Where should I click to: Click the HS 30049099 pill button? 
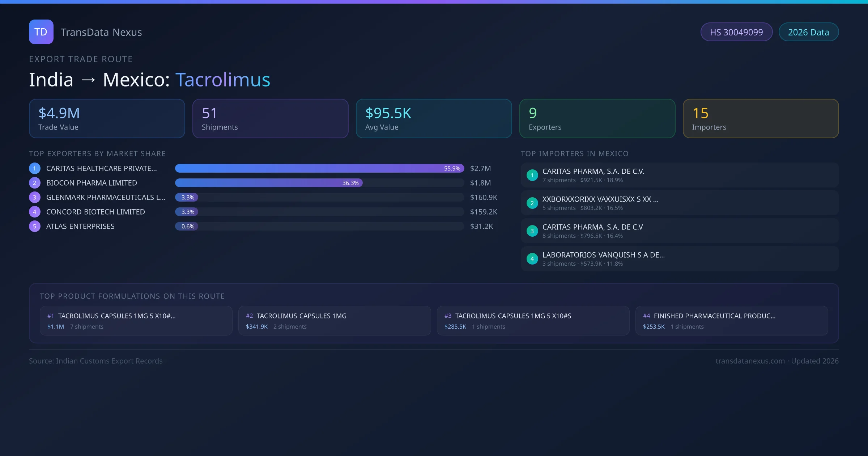[x=736, y=32]
